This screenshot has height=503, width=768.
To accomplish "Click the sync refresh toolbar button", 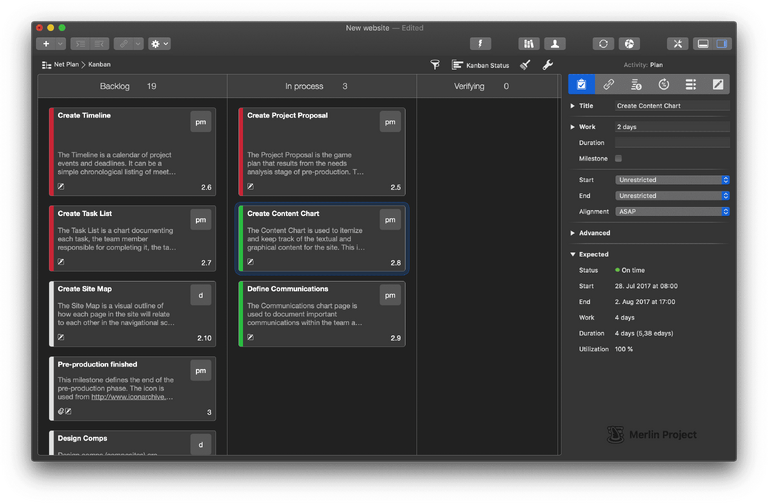I will point(603,44).
